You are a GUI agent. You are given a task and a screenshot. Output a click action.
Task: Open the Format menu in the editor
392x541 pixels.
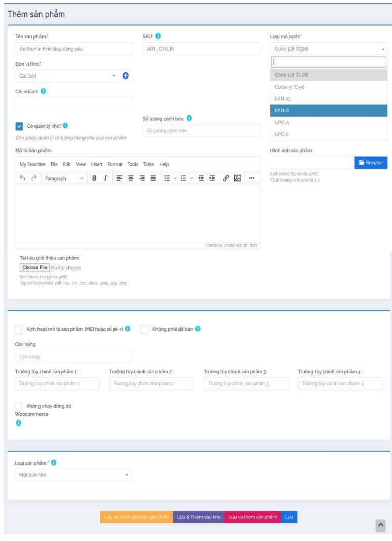(x=115, y=164)
